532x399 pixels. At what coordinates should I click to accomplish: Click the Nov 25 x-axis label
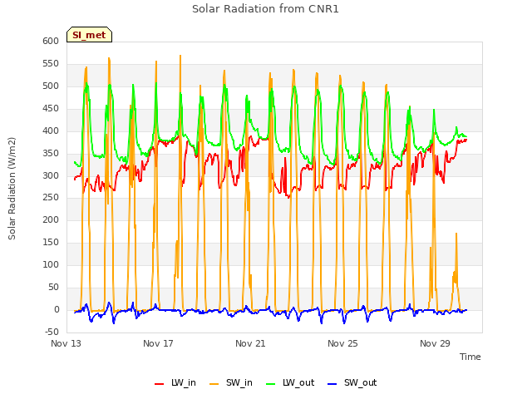(342, 343)
